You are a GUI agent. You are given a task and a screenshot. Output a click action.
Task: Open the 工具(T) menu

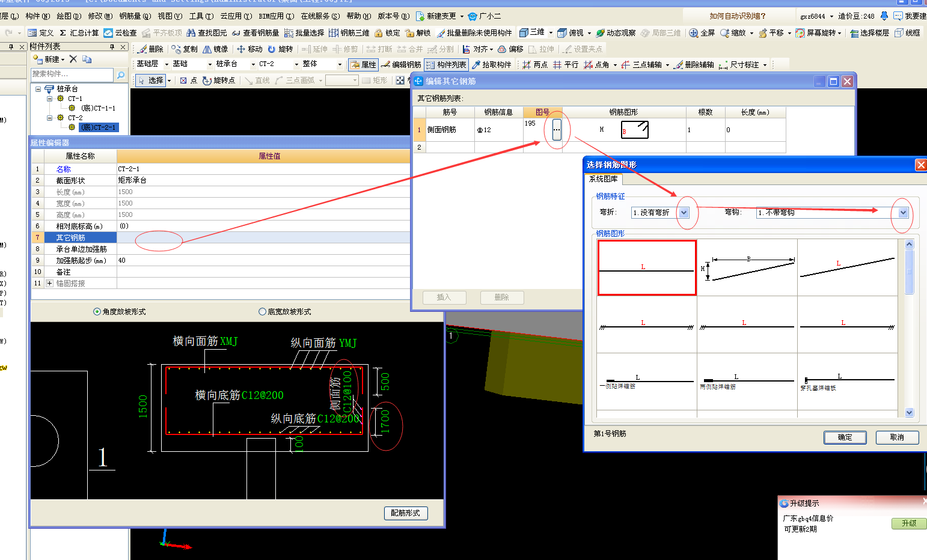(x=201, y=16)
